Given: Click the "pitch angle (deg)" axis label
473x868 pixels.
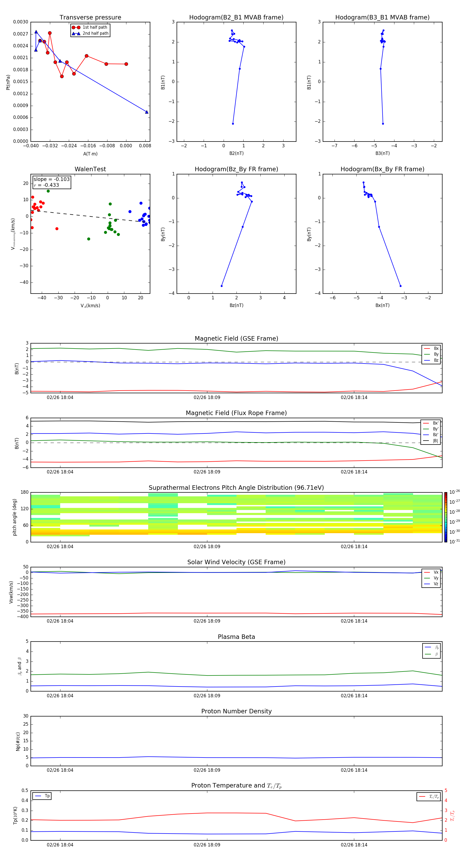Looking at the screenshot, I should click(x=14, y=517).
